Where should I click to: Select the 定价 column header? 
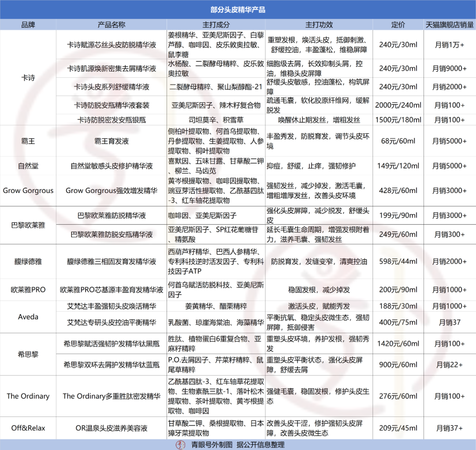tap(398, 25)
